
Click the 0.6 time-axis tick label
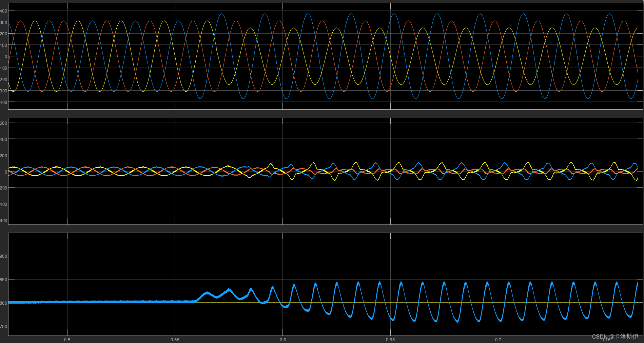(x=283, y=340)
